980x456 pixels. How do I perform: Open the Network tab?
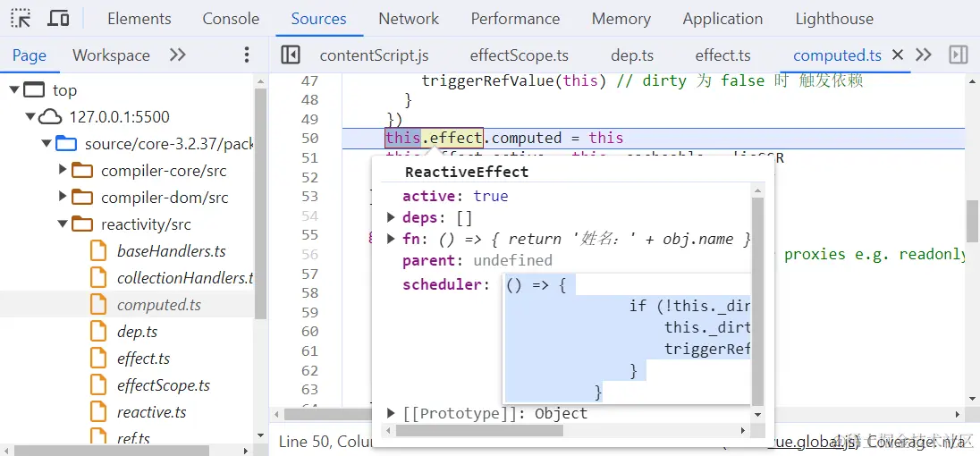point(409,19)
